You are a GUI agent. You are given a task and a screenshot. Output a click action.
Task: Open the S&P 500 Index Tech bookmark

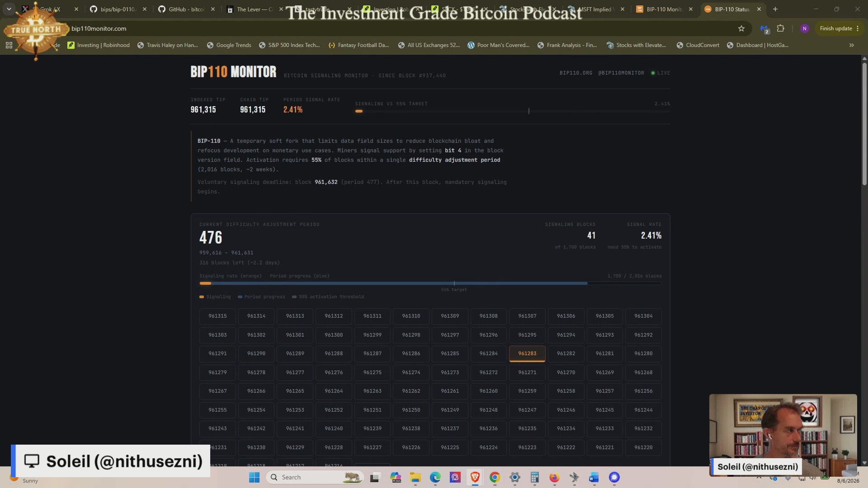click(289, 45)
